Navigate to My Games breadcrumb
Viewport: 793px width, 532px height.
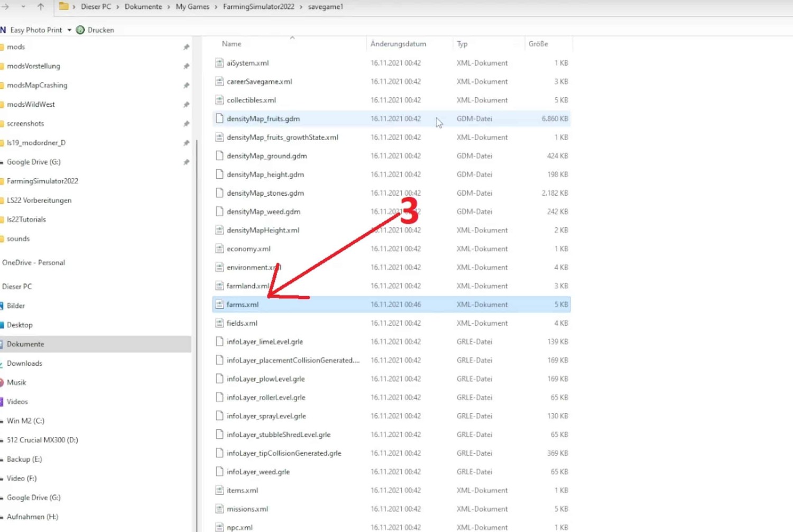coord(192,7)
